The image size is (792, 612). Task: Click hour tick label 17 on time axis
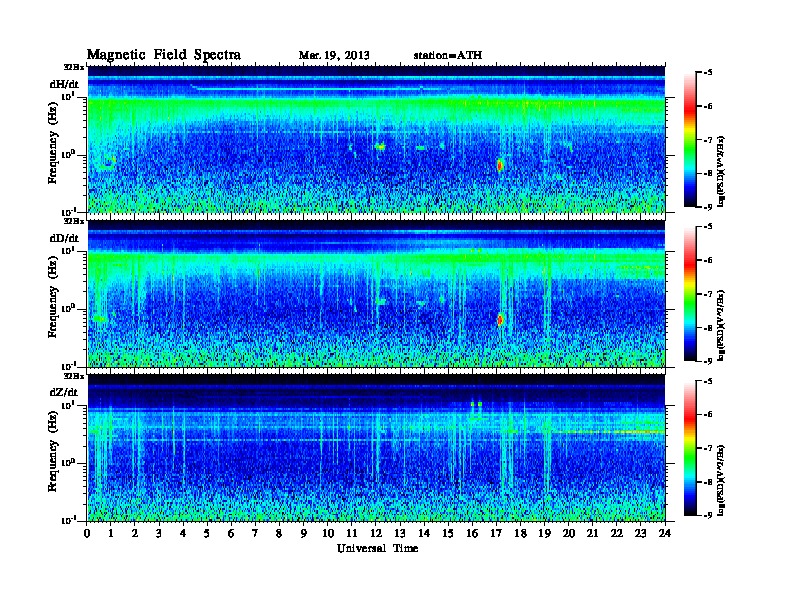click(x=496, y=533)
